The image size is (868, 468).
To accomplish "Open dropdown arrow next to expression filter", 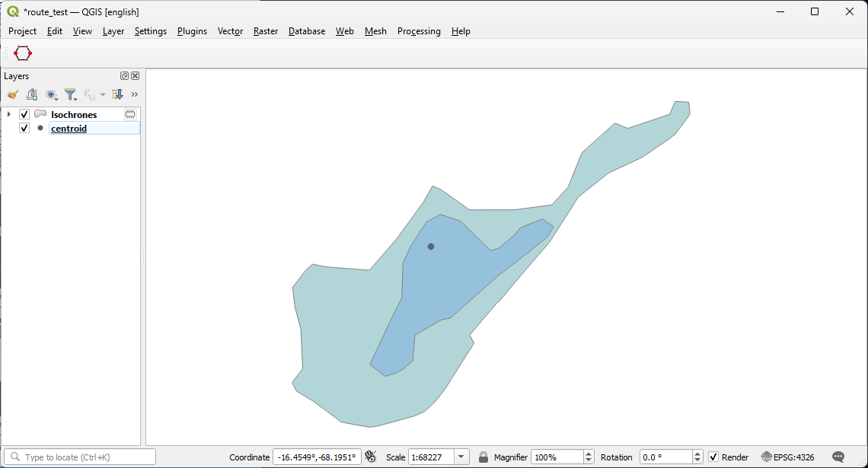I will click(x=103, y=94).
